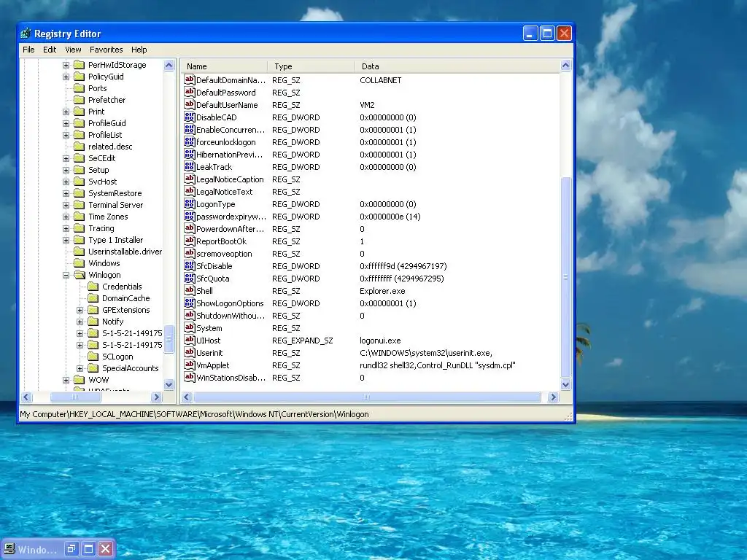Screen dimensions: 747x560
Task: Select the Windows folder icon
Action: (x=79, y=262)
